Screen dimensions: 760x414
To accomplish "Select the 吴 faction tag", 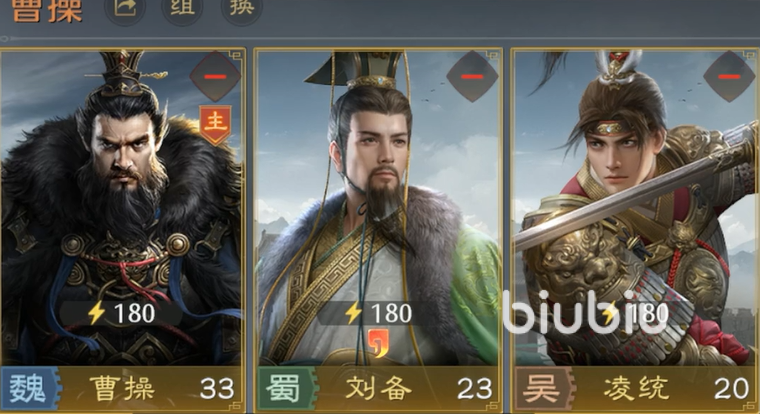I will [544, 388].
